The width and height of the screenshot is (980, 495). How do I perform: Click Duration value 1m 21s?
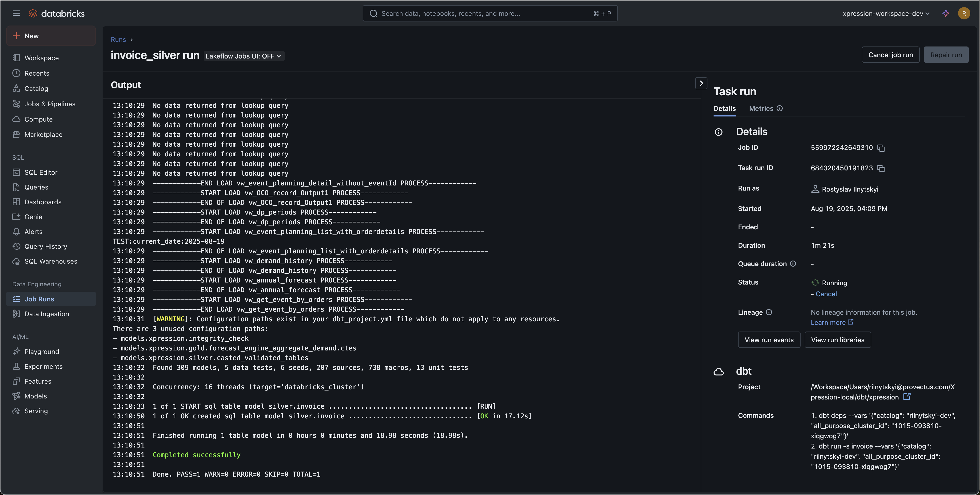click(823, 246)
